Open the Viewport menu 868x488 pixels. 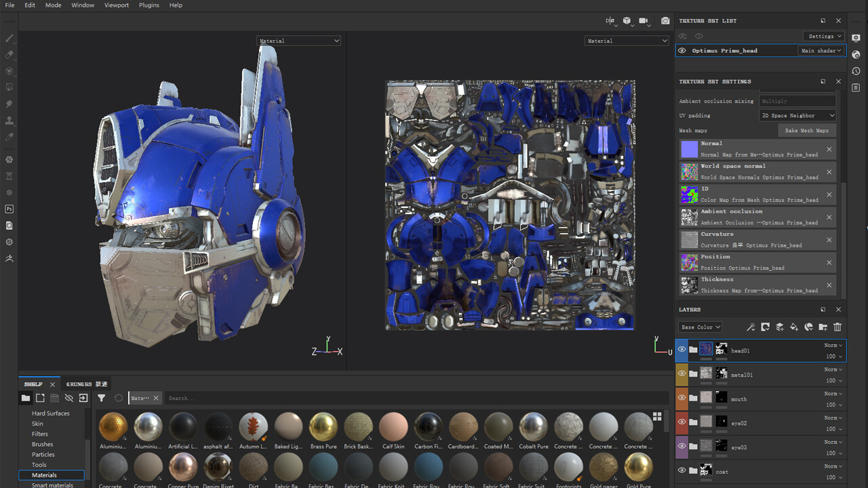(117, 5)
